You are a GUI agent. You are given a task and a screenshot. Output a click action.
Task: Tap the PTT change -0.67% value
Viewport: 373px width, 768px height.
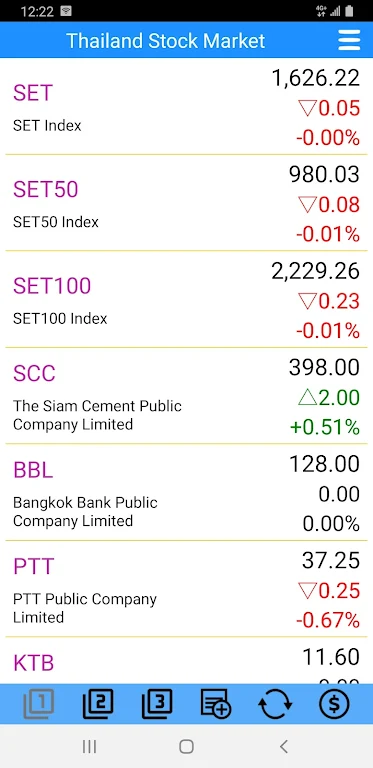[327, 621]
